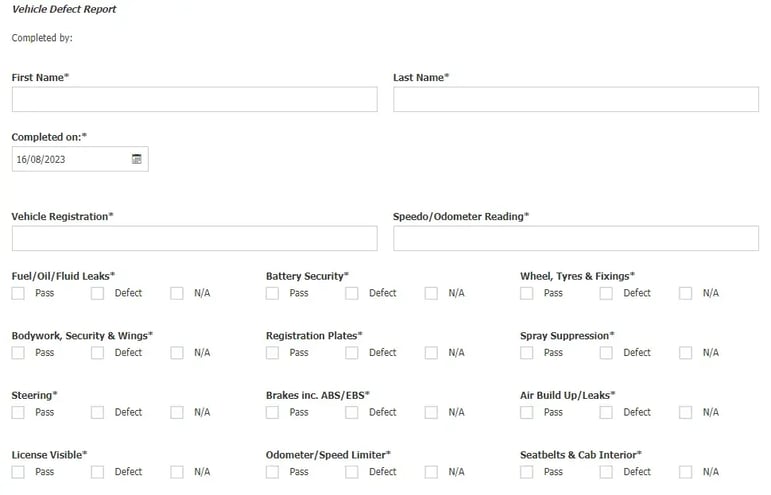Open the calendar picker for Completed on

pyautogui.click(x=137, y=159)
